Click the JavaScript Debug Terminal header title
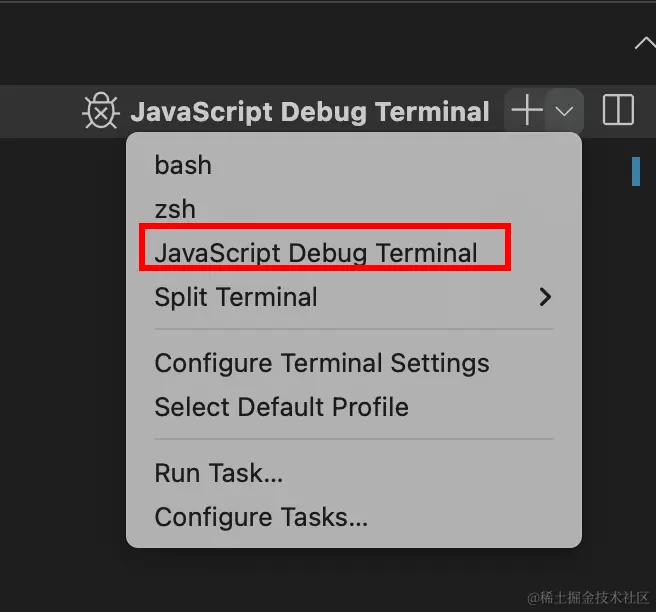The image size is (656, 612). point(310,111)
